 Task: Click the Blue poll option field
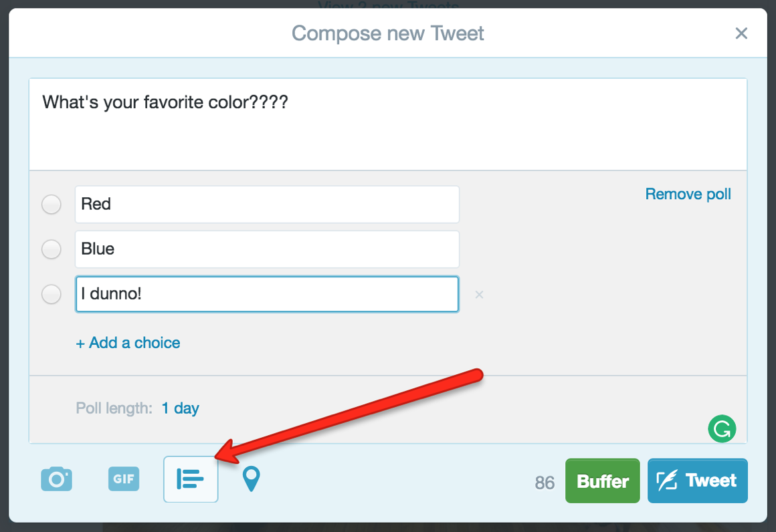267,249
